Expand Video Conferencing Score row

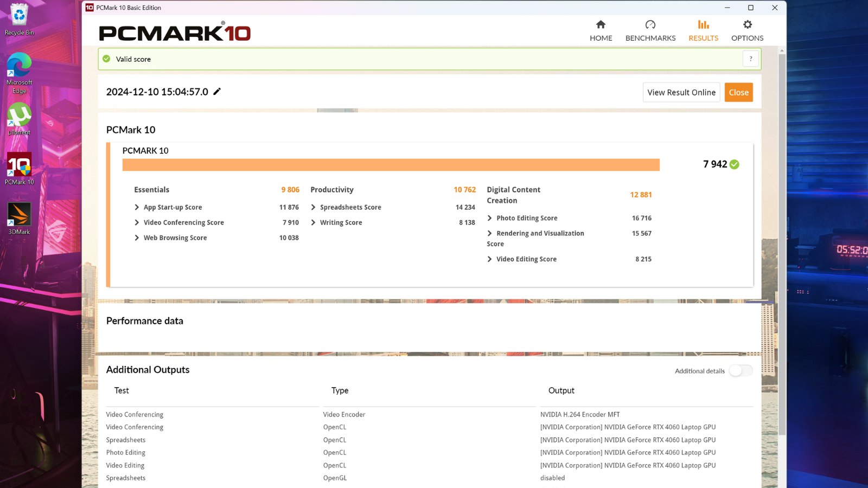[137, 222]
